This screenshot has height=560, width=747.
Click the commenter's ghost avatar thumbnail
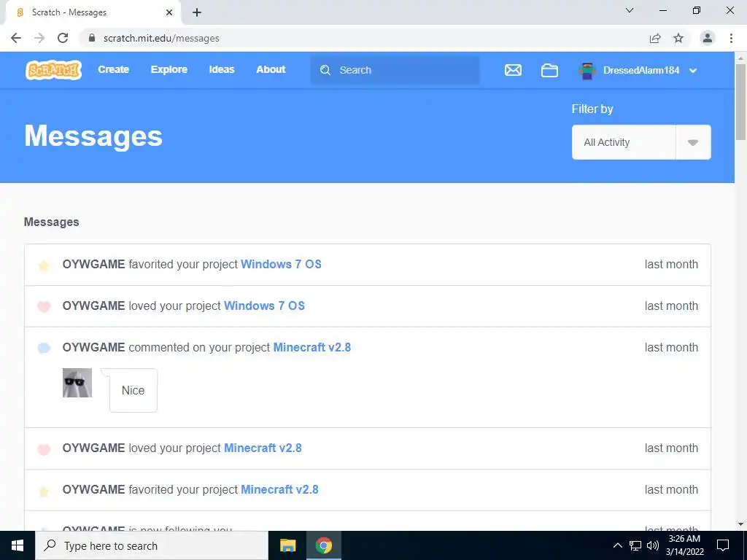click(77, 383)
